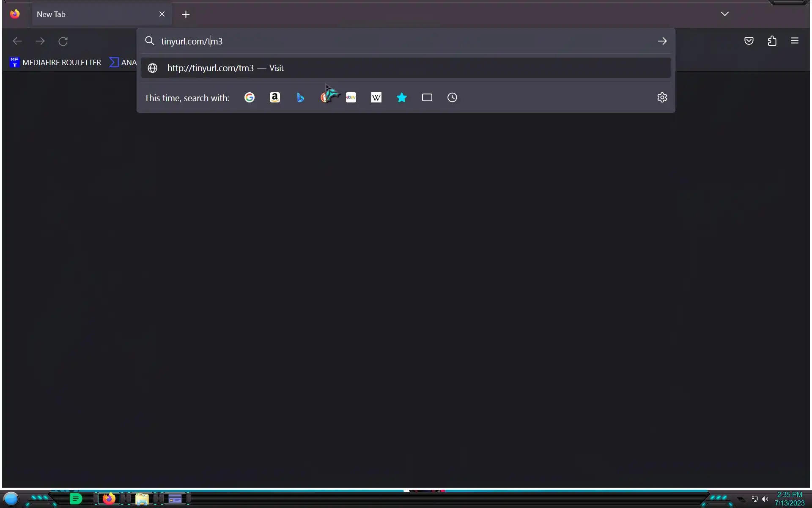Search with Google this time
The width and height of the screenshot is (812, 508).
coord(250,98)
